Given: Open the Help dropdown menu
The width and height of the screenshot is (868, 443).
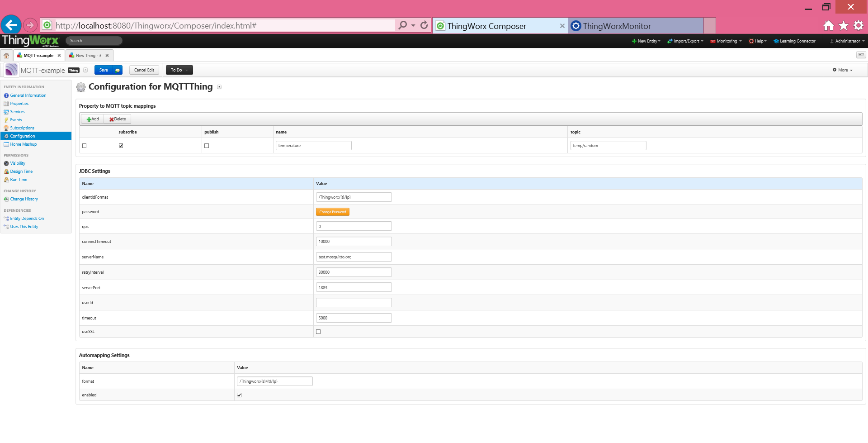Looking at the screenshot, I should [758, 41].
